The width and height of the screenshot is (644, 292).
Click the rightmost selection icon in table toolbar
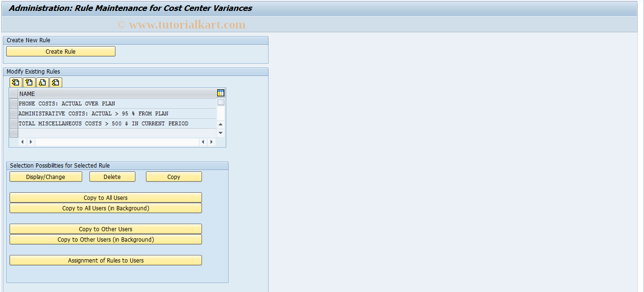point(56,82)
